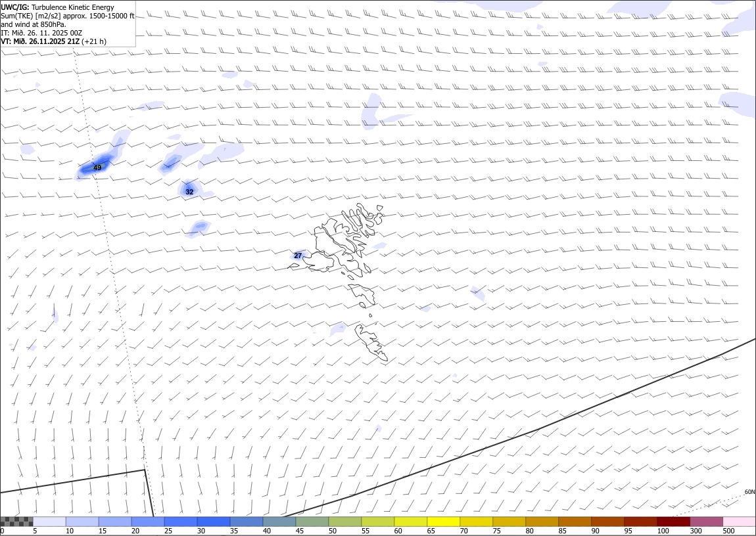Click the southernmost Faroe island outline
The height and width of the screenshot is (536, 756).
(371, 342)
